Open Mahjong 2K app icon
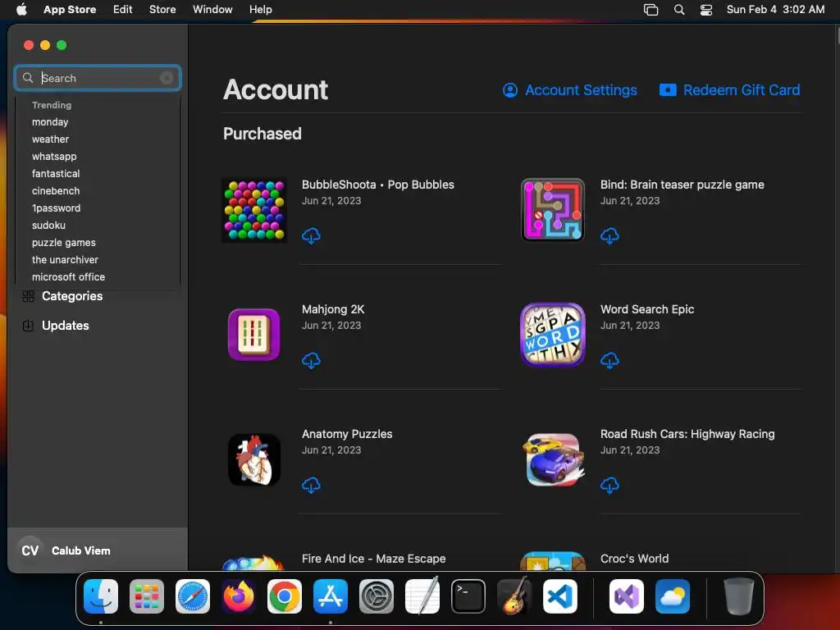 (254, 335)
